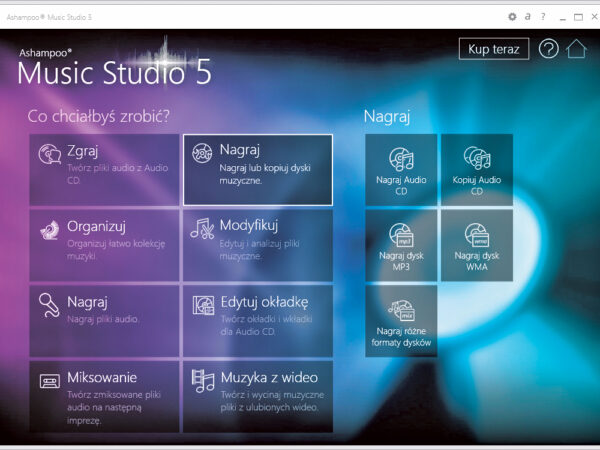Image resolution: width=600 pixels, height=450 pixels.
Task: Select the Nagraj music disc burning tile
Action: [x=257, y=170]
